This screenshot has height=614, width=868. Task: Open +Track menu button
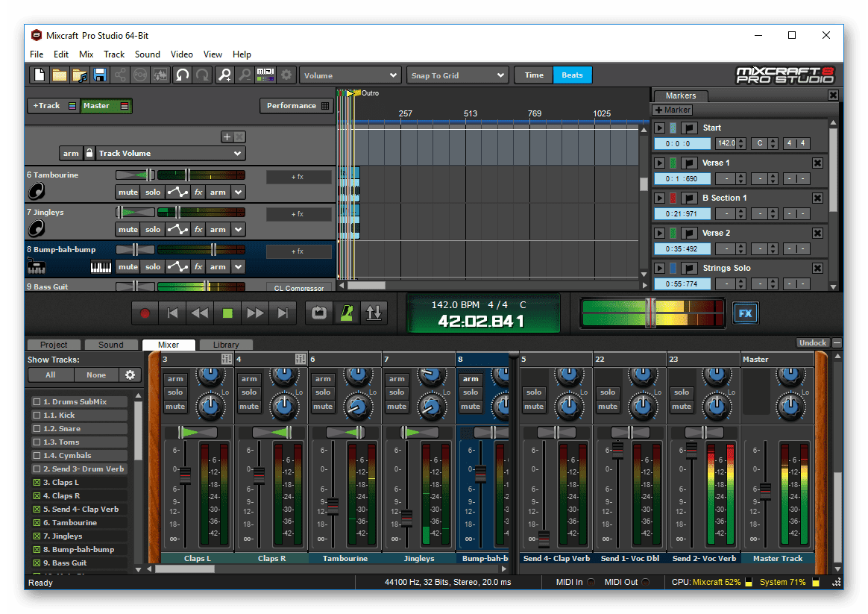pos(53,106)
